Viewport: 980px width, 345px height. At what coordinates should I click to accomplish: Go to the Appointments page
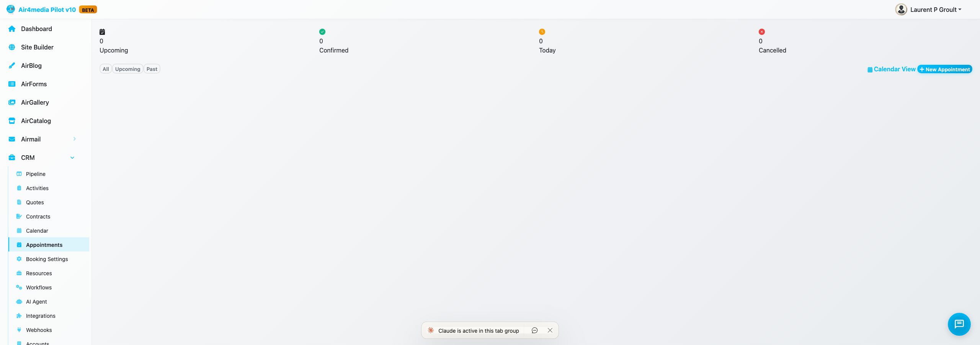(x=44, y=245)
